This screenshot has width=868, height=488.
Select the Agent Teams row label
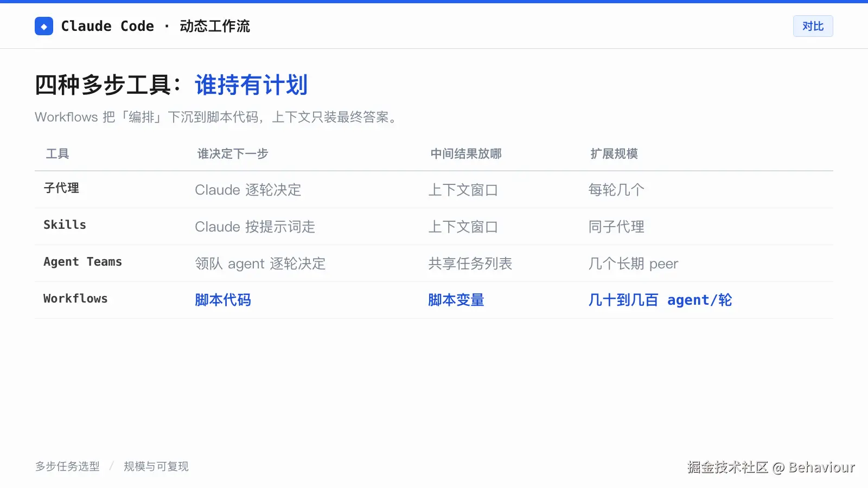tap(82, 262)
